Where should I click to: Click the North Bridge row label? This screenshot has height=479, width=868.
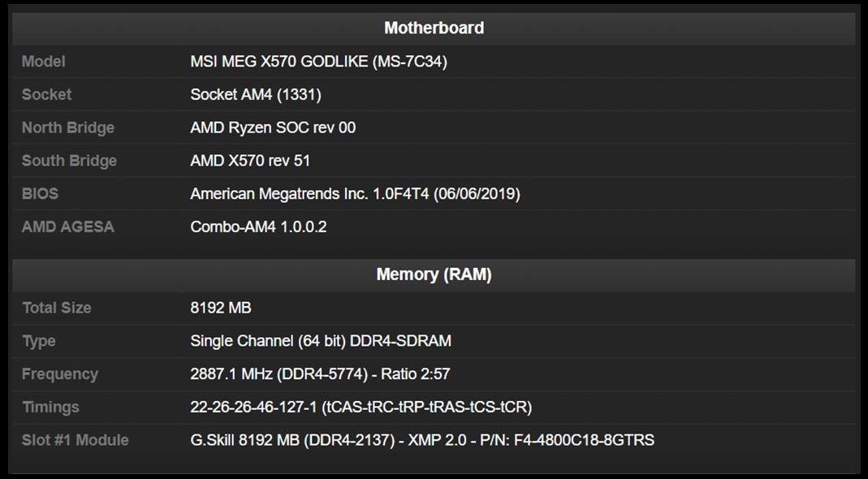pyautogui.click(x=68, y=127)
